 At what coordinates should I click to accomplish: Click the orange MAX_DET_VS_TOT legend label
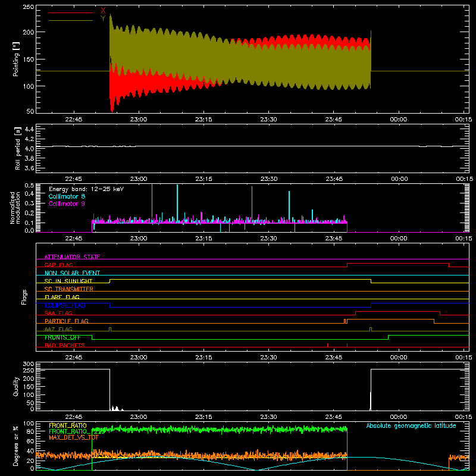point(74,437)
